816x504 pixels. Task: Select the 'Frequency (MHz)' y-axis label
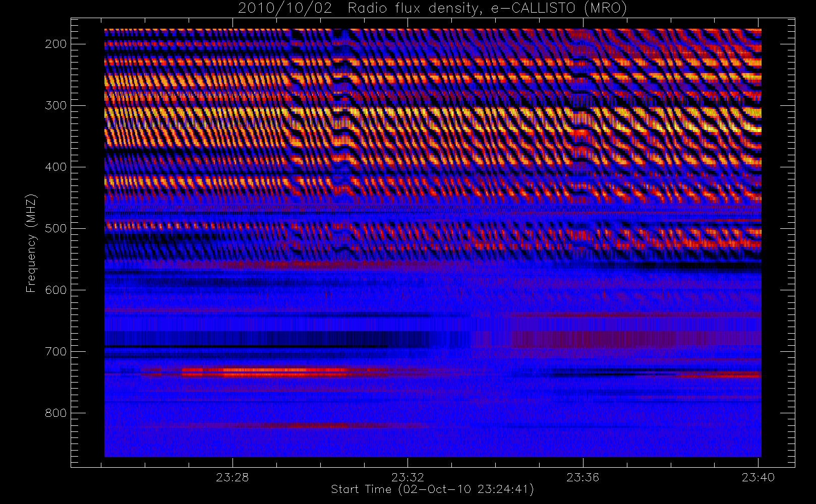31,243
